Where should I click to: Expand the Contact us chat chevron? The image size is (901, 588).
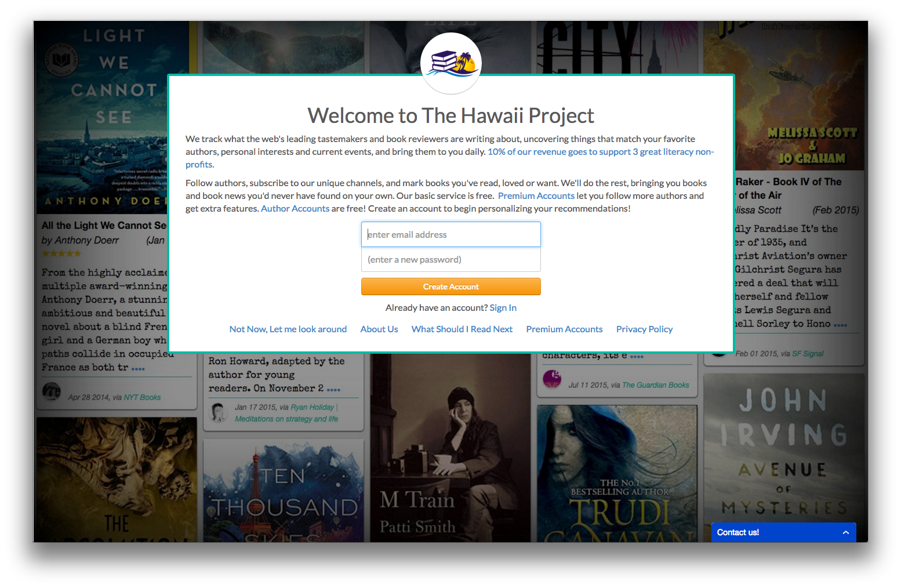coord(845,532)
